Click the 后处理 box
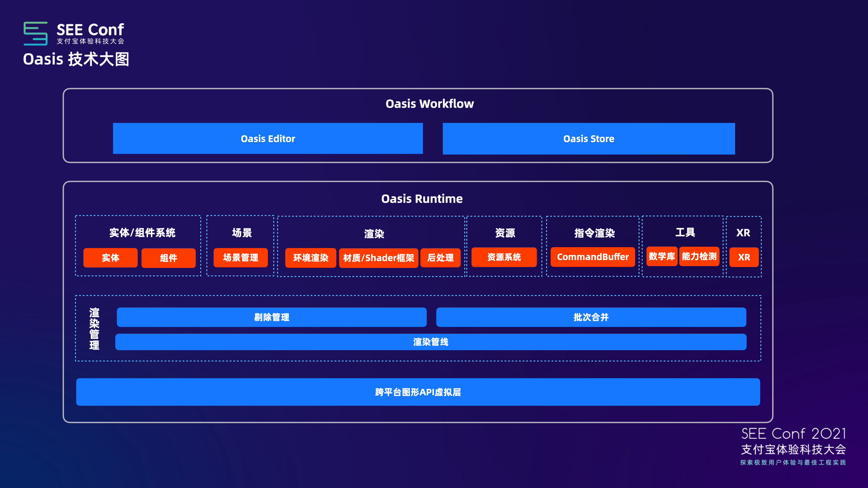The width and height of the screenshot is (868, 488). click(440, 258)
